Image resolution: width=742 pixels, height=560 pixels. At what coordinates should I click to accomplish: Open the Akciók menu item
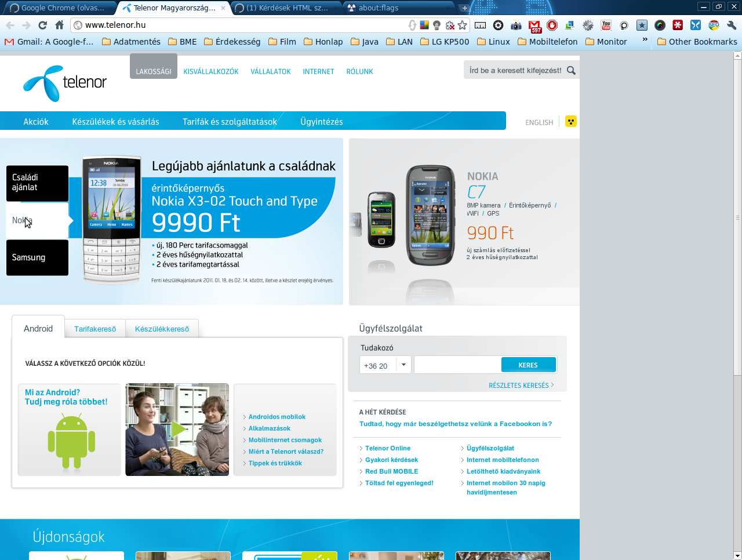tap(36, 122)
